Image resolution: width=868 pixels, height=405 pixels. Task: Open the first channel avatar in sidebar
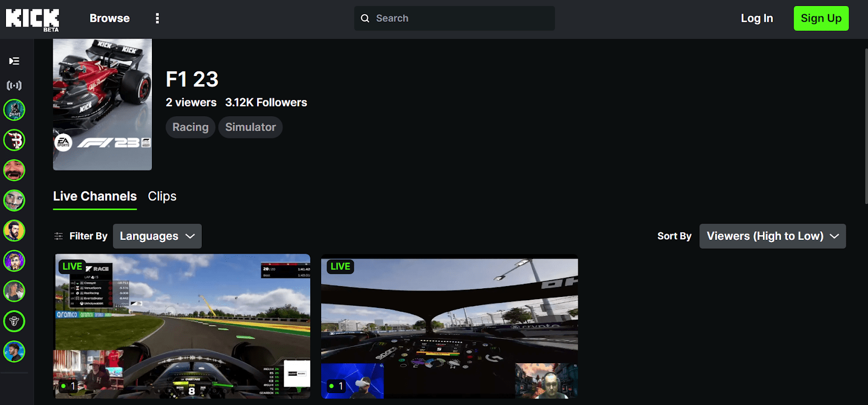pyautogui.click(x=14, y=110)
